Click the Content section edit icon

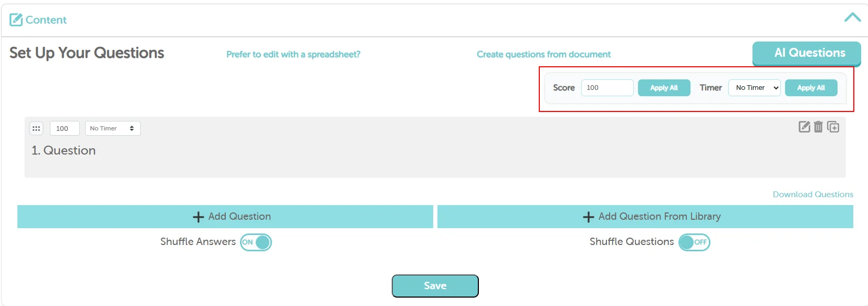pos(17,19)
